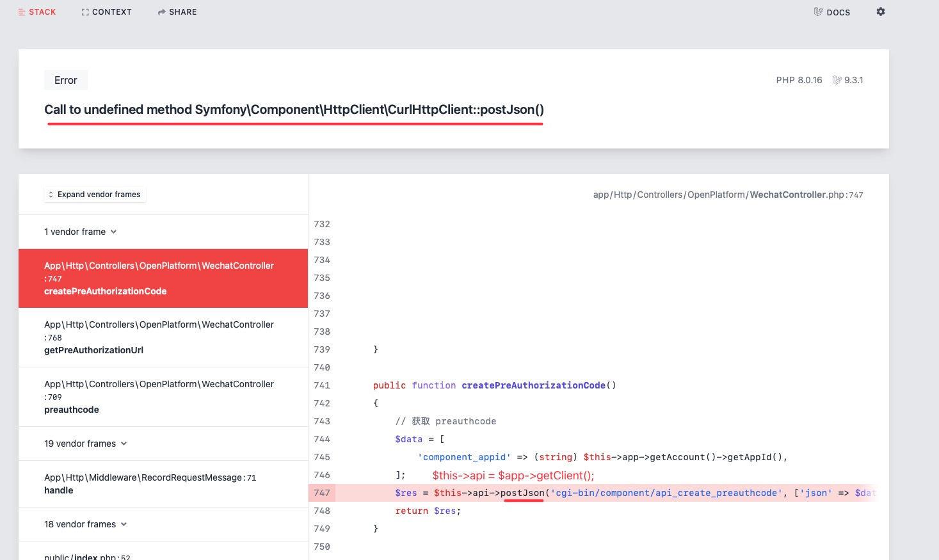Select the getPreAuthorizationUrl stack frame
The width and height of the screenshot is (939, 560).
163,337
